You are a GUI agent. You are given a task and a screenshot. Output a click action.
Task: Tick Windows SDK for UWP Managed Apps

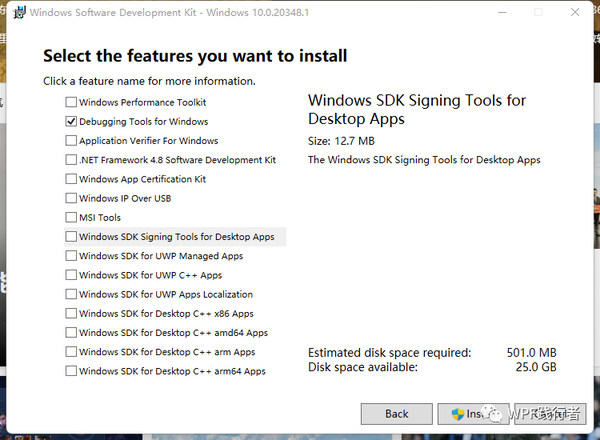pos(71,256)
